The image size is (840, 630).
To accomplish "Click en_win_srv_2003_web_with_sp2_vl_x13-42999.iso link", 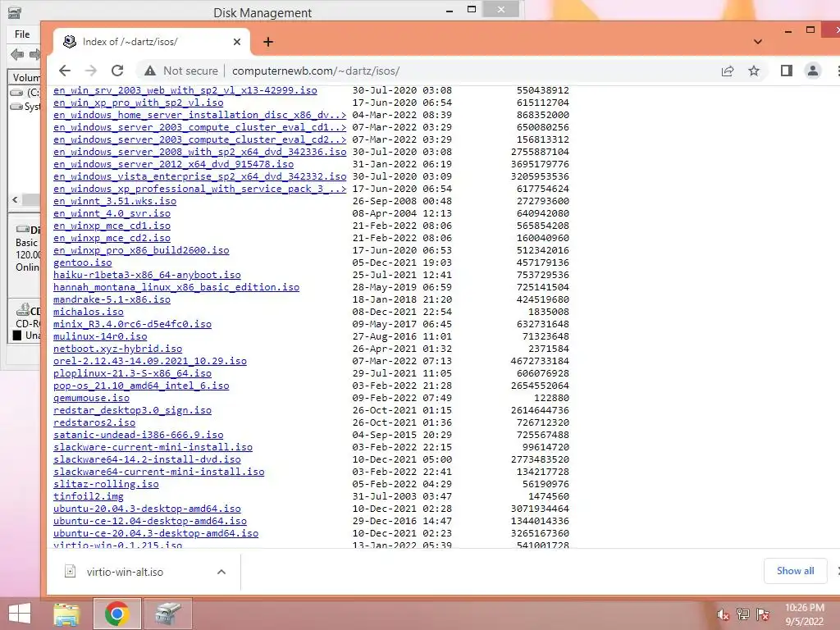I will point(185,90).
